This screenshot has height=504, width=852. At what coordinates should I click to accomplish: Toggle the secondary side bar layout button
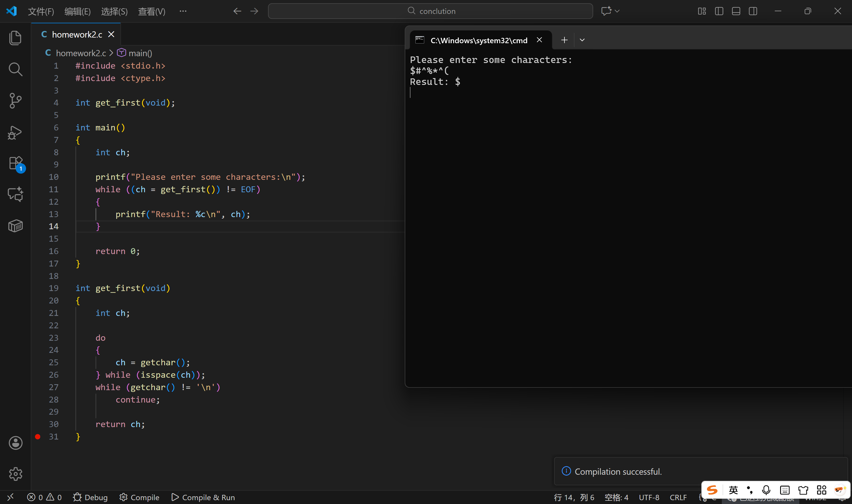(753, 11)
